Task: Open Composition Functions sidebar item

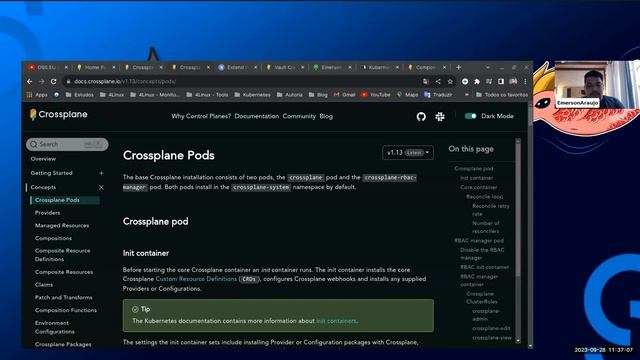Action: 66,310
